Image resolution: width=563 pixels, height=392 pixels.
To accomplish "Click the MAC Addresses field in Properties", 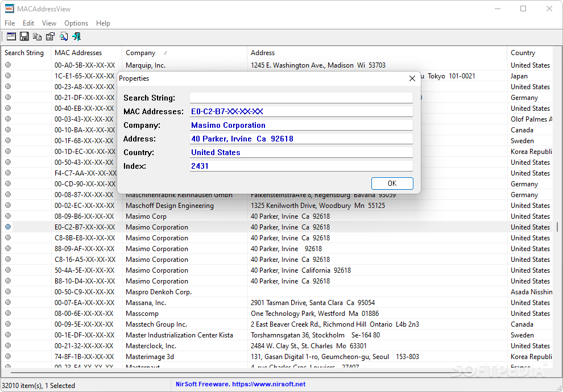I will (301, 111).
